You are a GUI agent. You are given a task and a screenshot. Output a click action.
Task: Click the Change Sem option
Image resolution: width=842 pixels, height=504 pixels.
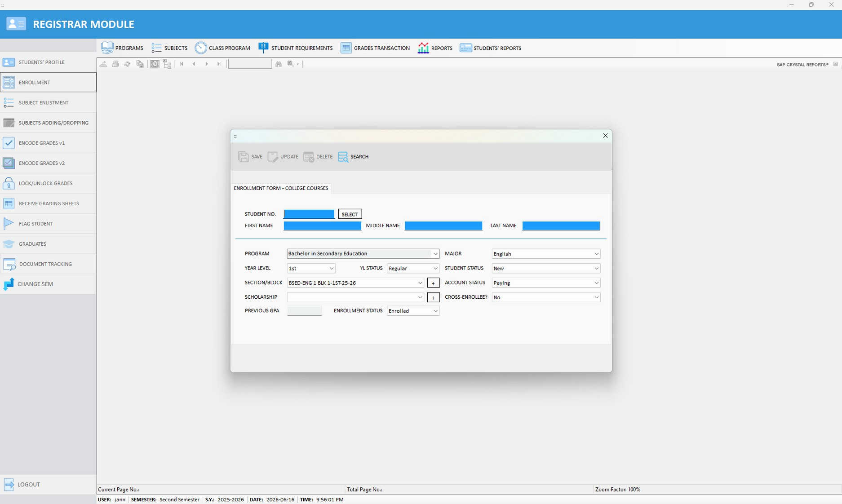point(48,284)
